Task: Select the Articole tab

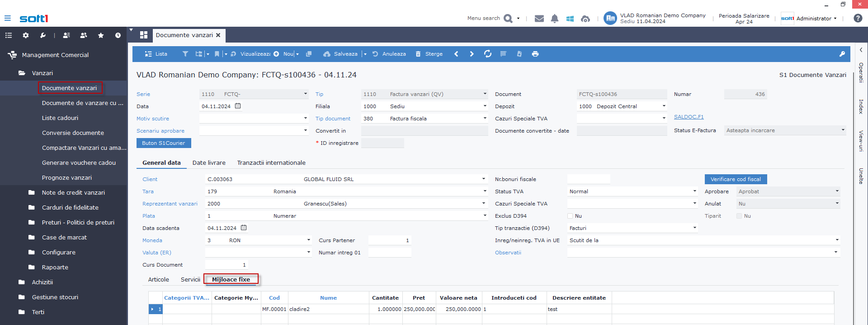Action: (159, 279)
